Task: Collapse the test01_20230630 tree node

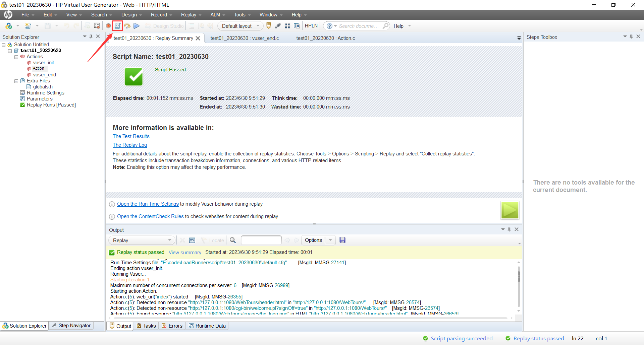Action: coord(10,51)
